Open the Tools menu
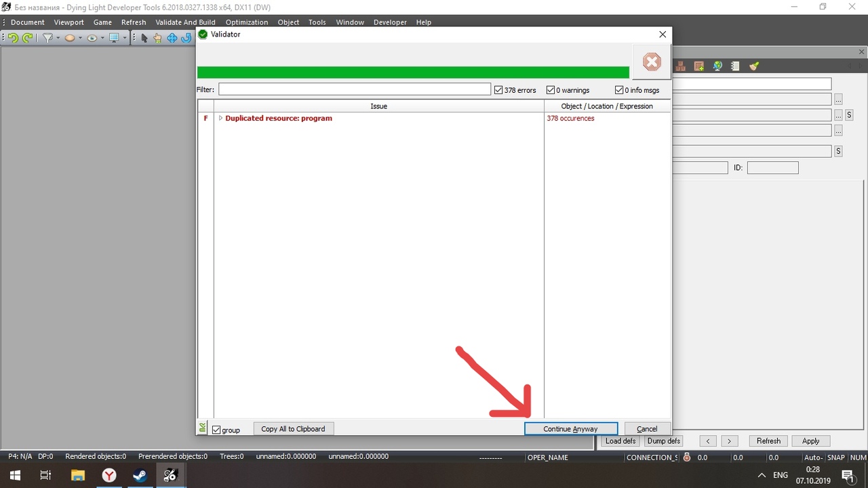The height and width of the screenshot is (488, 868). 317,22
